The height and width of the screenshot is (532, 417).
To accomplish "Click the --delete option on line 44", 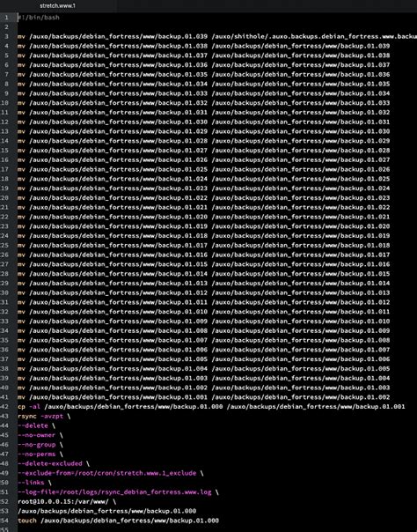I will [x=37, y=425].
